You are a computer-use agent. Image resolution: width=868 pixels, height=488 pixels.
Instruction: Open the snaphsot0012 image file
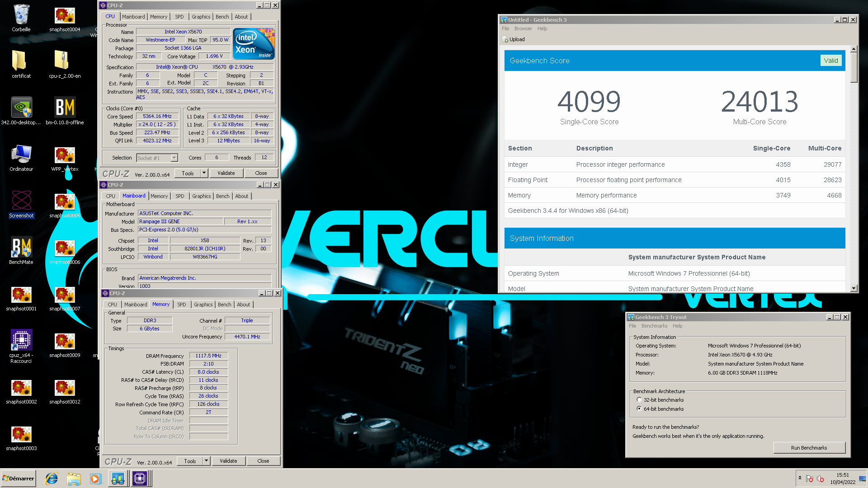point(65,390)
